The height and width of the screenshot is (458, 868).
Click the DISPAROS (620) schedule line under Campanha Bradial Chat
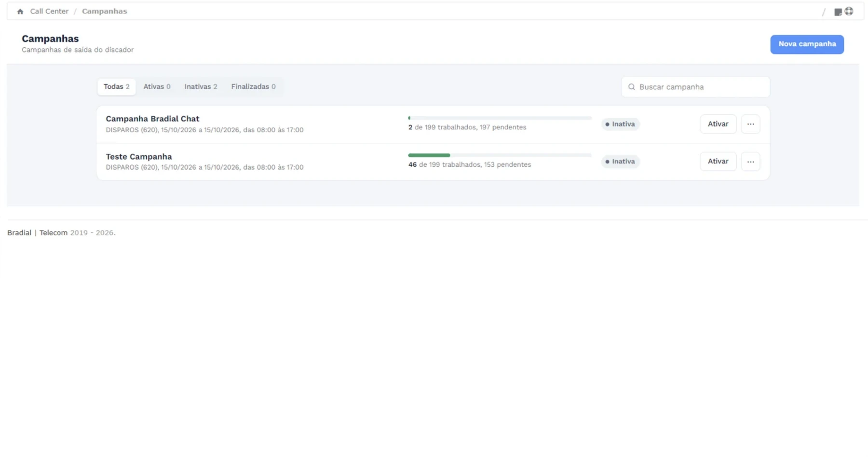pyautogui.click(x=204, y=130)
